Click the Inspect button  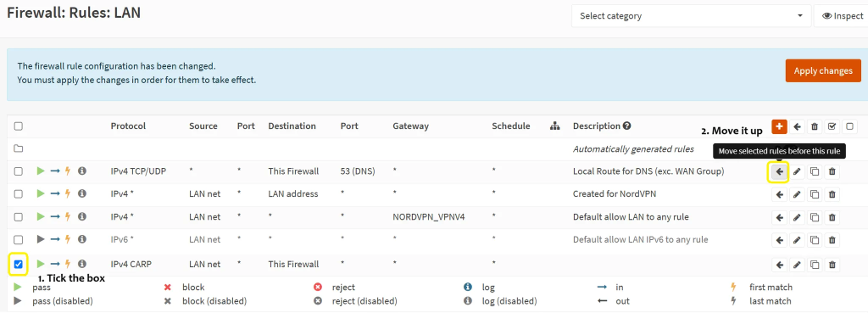(841, 16)
